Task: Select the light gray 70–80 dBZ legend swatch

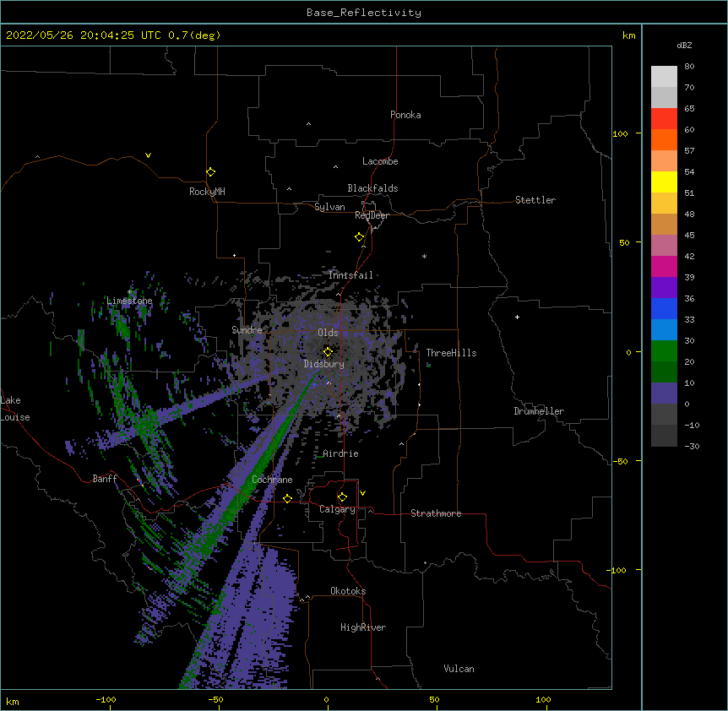Action: coord(664,77)
